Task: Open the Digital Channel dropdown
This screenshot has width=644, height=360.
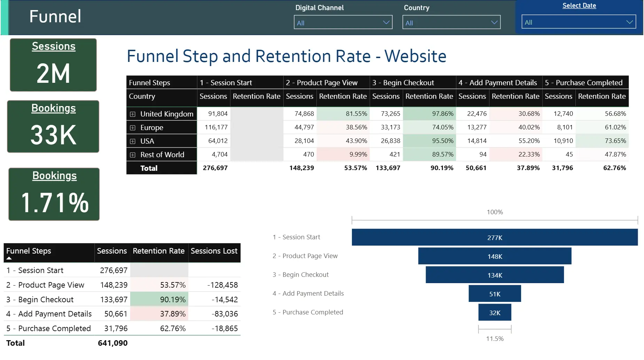Action: tap(343, 23)
